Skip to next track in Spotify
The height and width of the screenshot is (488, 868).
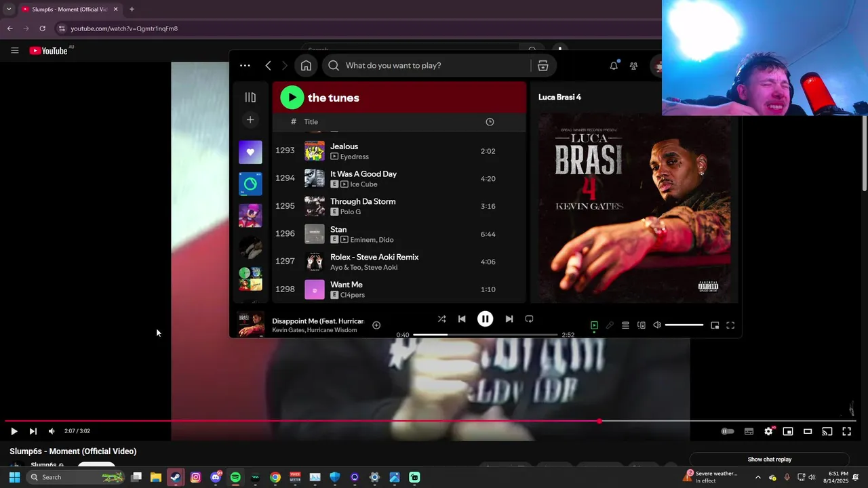(x=509, y=319)
